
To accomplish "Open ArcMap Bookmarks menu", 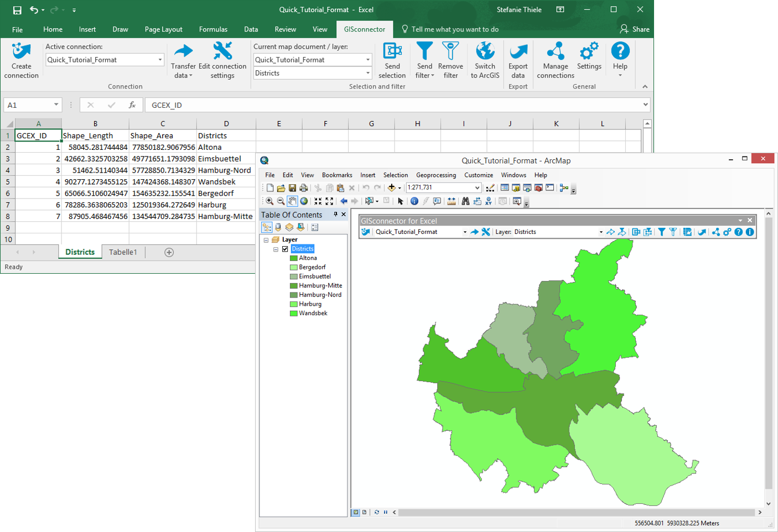I will pos(337,175).
